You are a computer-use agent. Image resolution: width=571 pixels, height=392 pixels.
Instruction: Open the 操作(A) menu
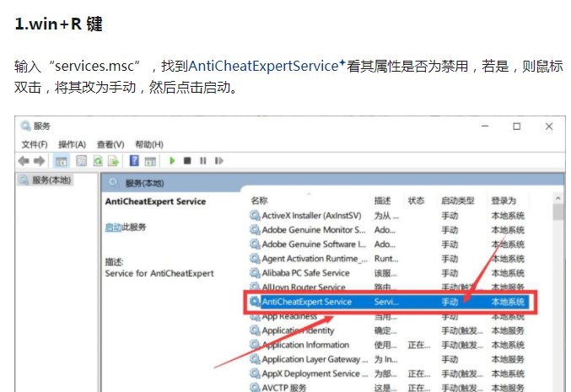72,144
